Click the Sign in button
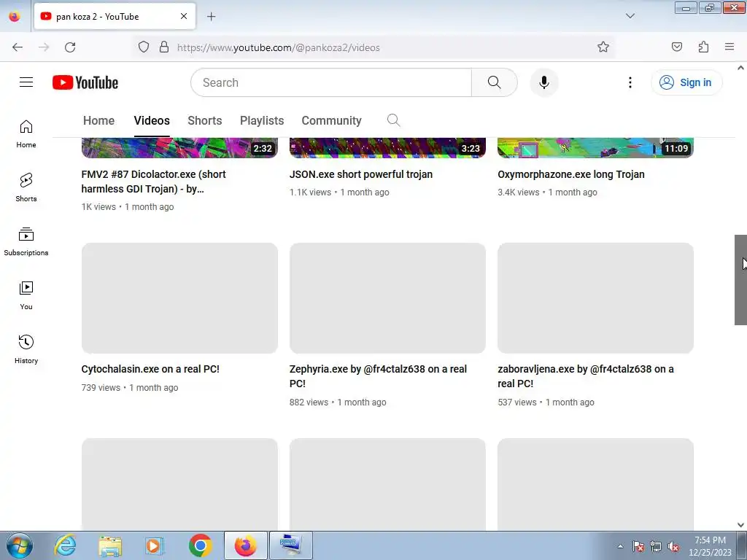 (686, 82)
